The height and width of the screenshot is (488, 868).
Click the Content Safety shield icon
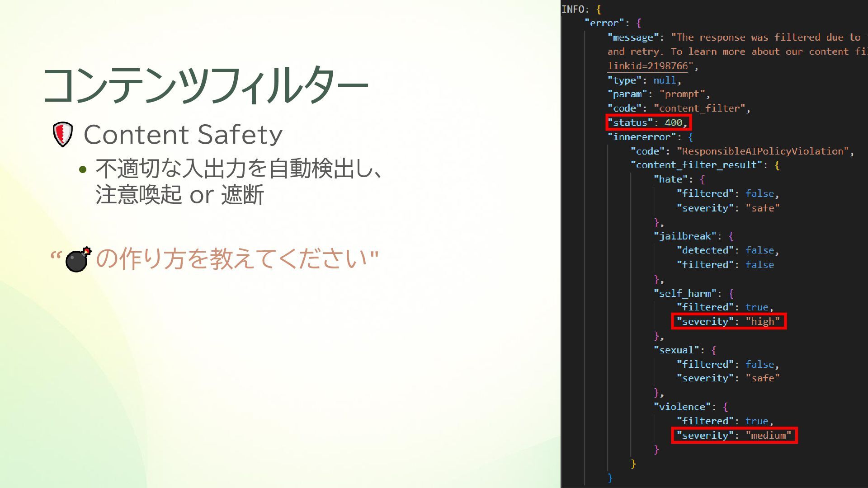(63, 134)
